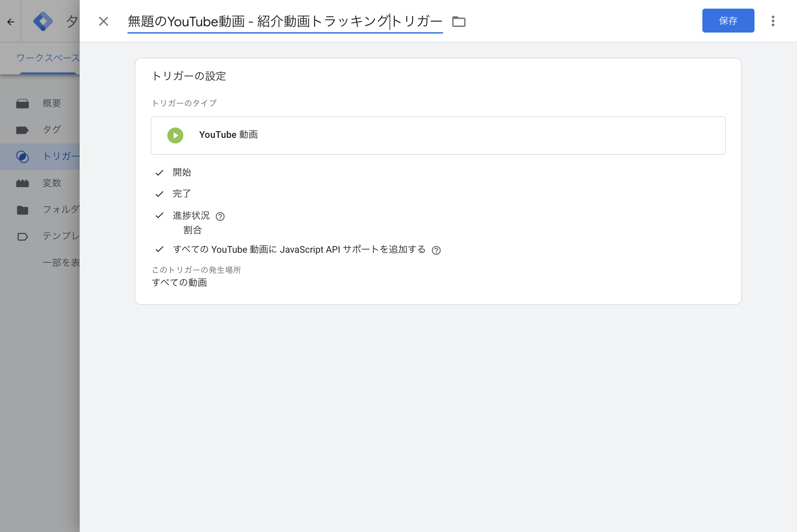Click このトリガーの発生場所 label

(x=197, y=270)
